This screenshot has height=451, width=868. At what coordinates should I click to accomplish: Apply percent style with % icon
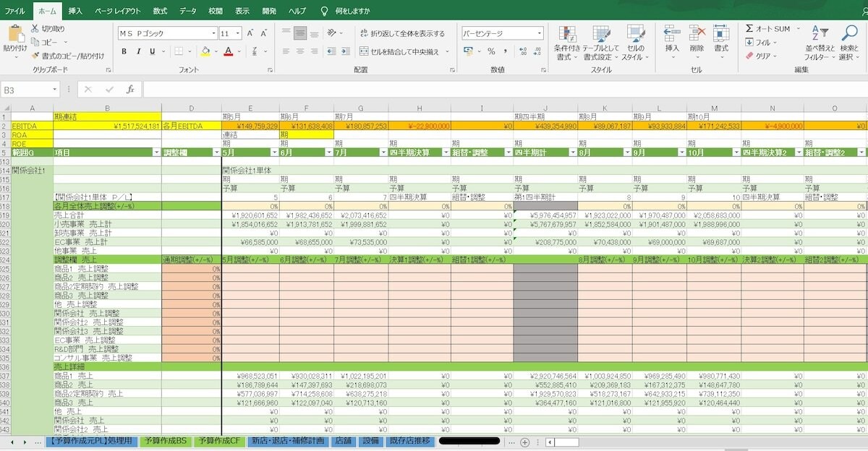point(491,51)
